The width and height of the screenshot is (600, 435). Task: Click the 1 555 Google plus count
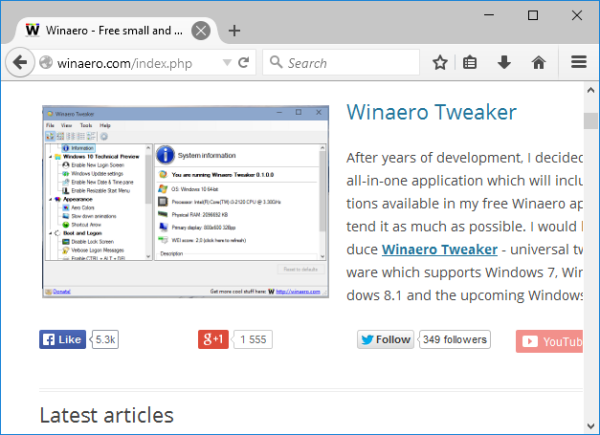(x=253, y=339)
